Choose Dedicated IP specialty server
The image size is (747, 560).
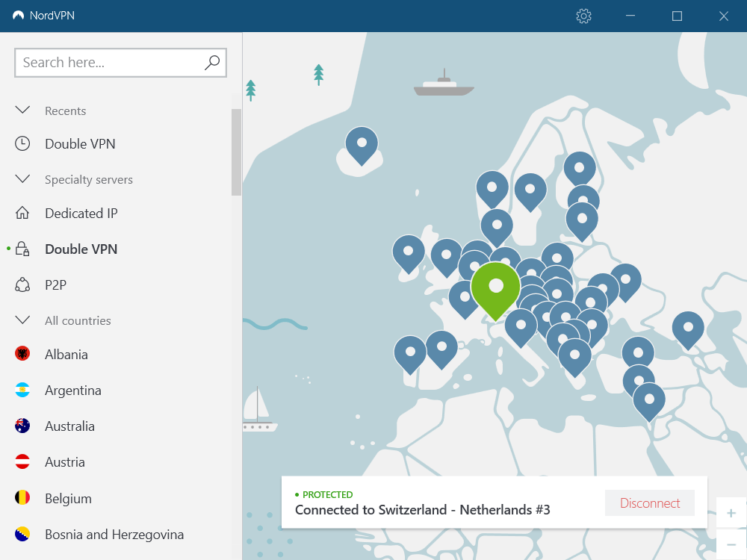pyautogui.click(x=81, y=213)
